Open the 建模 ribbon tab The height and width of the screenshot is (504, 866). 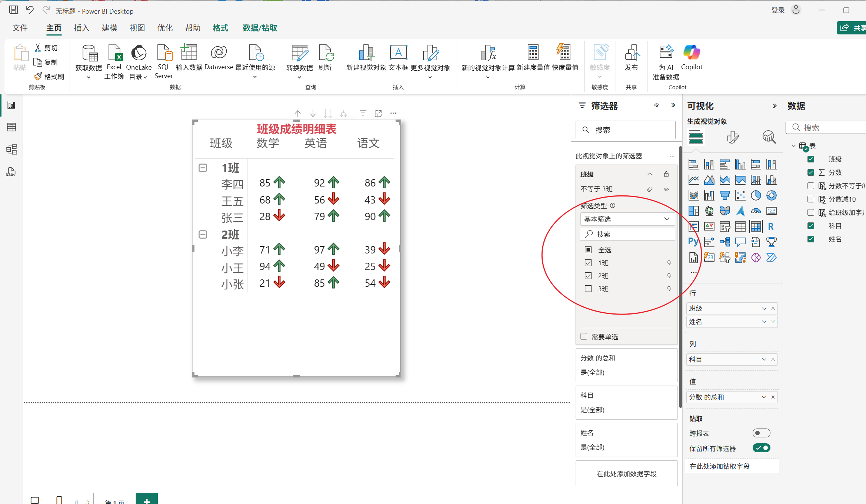coord(109,28)
